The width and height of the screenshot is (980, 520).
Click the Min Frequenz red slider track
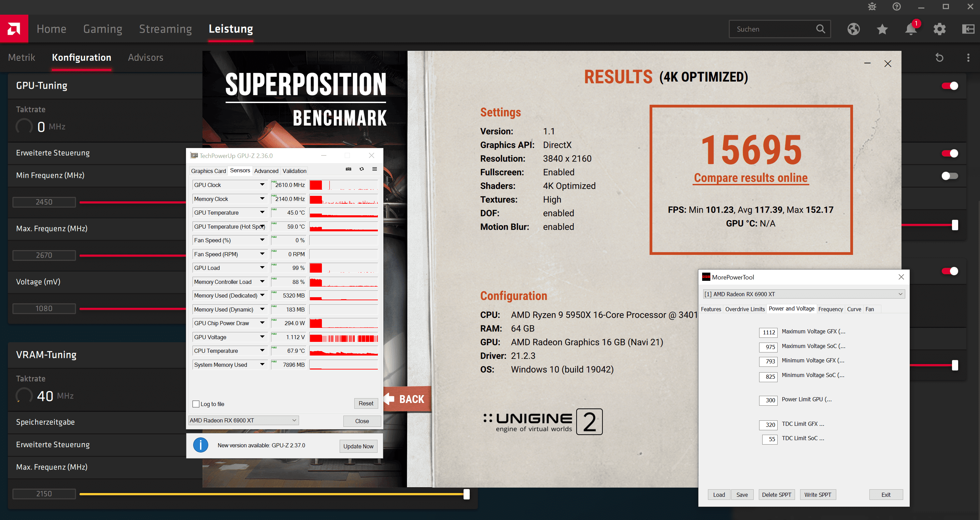[x=133, y=202]
